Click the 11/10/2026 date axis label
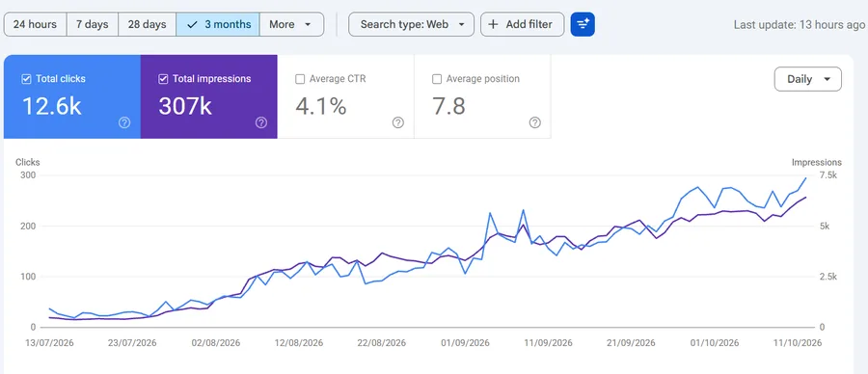This screenshot has width=868, height=374. pos(798,343)
